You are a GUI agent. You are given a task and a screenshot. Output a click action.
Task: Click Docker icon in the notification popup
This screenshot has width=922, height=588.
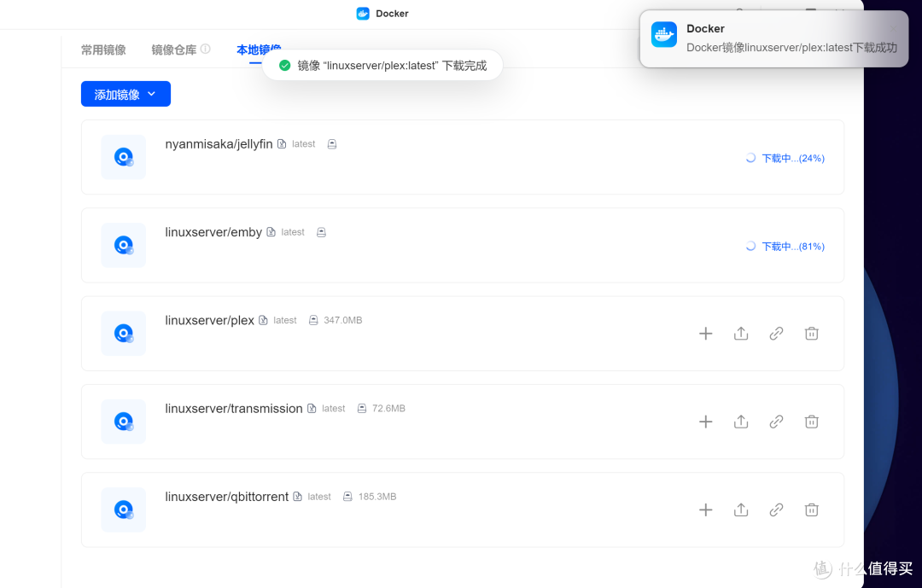coord(664,35)
